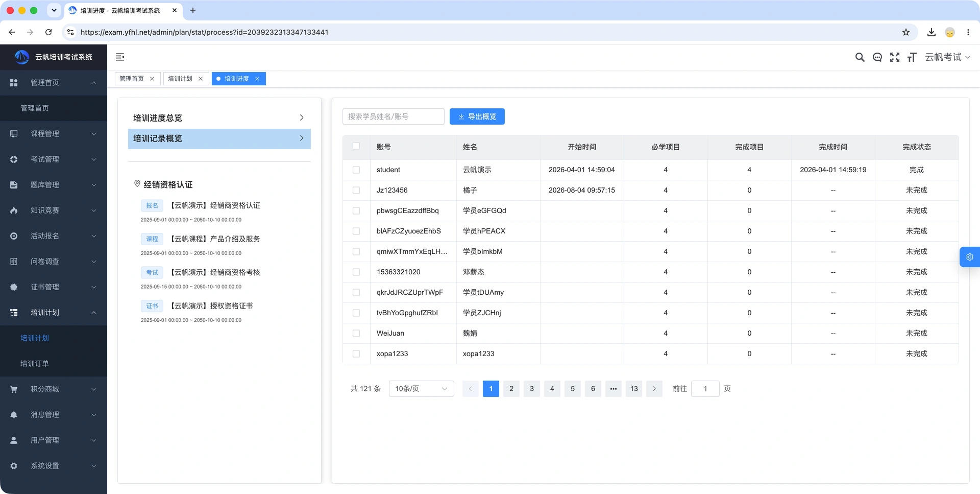Close the 培训进度 tab

[x=257, y=79]
